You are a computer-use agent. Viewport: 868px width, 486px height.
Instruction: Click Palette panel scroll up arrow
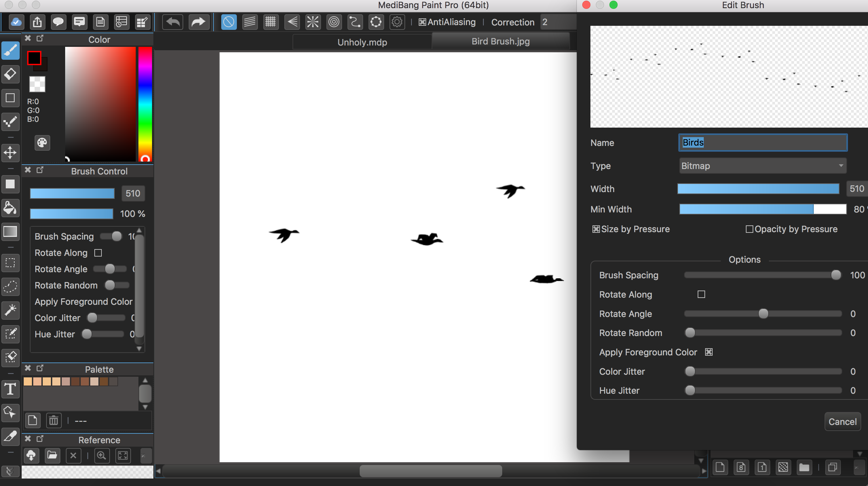[145, 380]
